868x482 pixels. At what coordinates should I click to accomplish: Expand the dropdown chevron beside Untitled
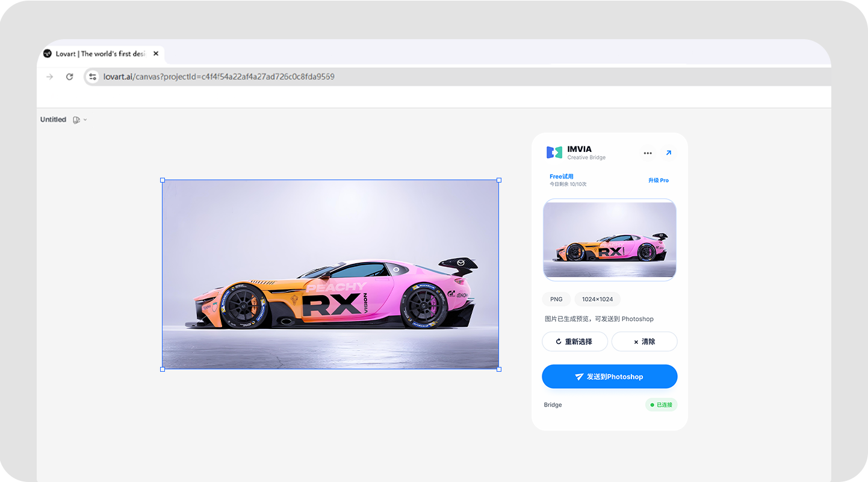tap(85, 120)
